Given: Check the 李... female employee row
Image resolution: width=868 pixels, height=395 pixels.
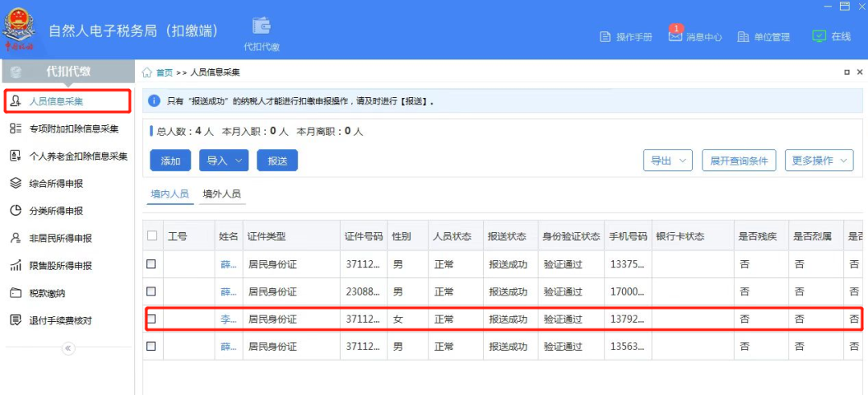Looking at the screenshot, I should click(x=151, y=319).
